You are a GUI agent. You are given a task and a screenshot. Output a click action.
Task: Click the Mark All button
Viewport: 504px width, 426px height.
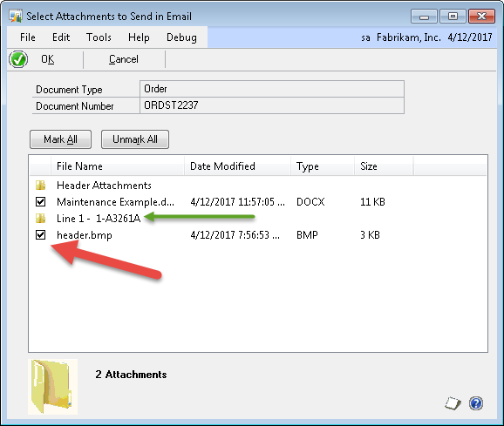click(60, 139)
